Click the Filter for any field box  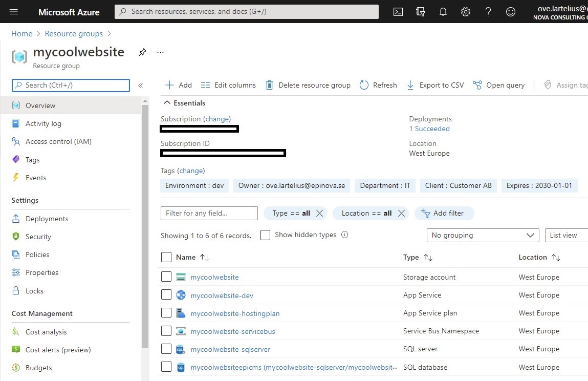[209, 213]
